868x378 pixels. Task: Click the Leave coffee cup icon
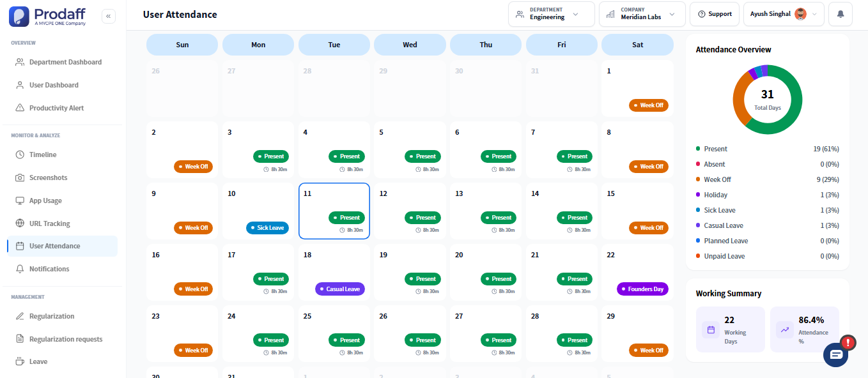tap(20, 361)
